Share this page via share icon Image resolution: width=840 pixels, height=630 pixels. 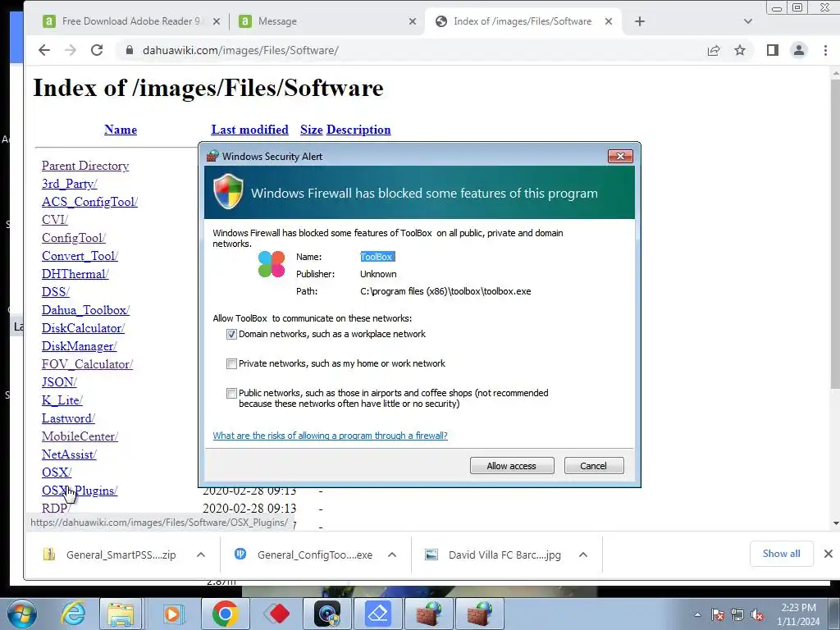point(714,50)
